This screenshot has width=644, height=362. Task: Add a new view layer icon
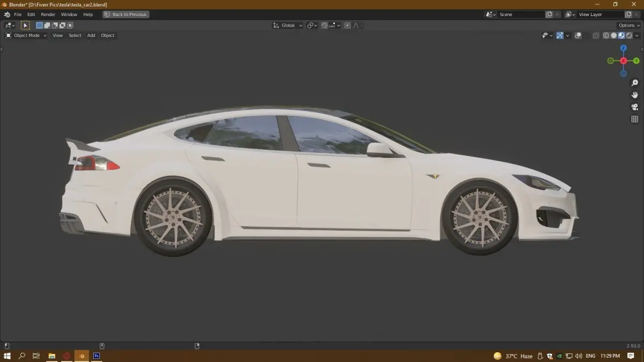point(628,14)
